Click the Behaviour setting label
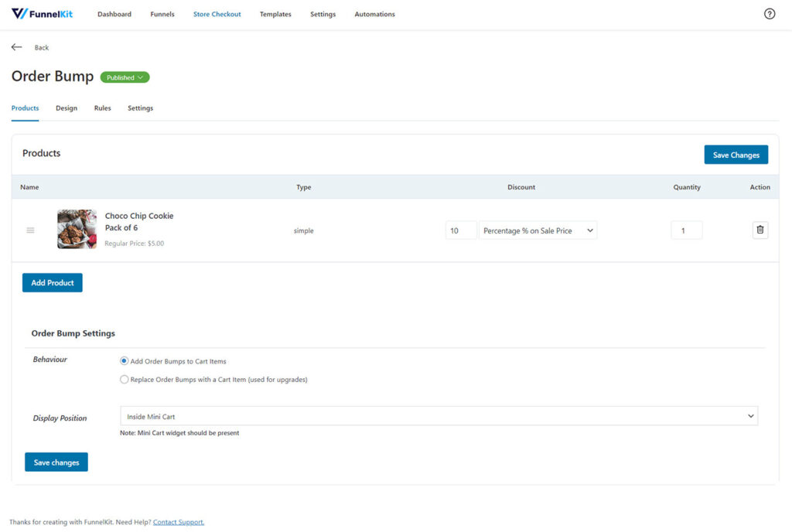Image resolution: width=792 pixels, height=532 pixels. pos(50,360)
